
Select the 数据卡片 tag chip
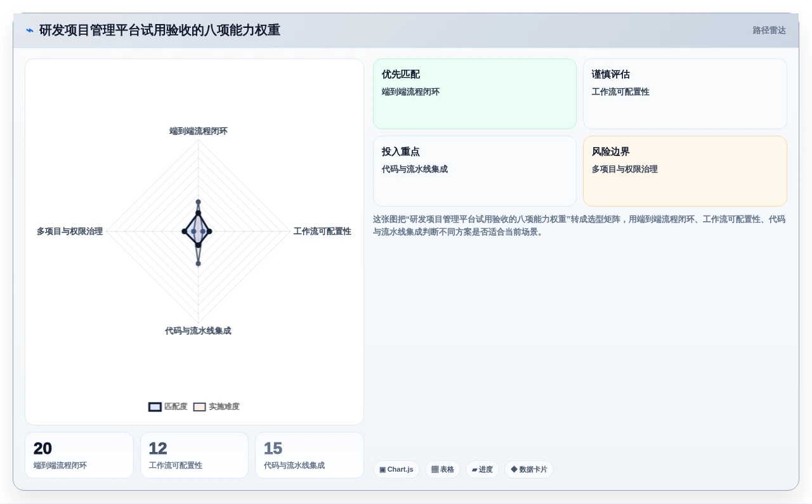(x=529, y=470)
